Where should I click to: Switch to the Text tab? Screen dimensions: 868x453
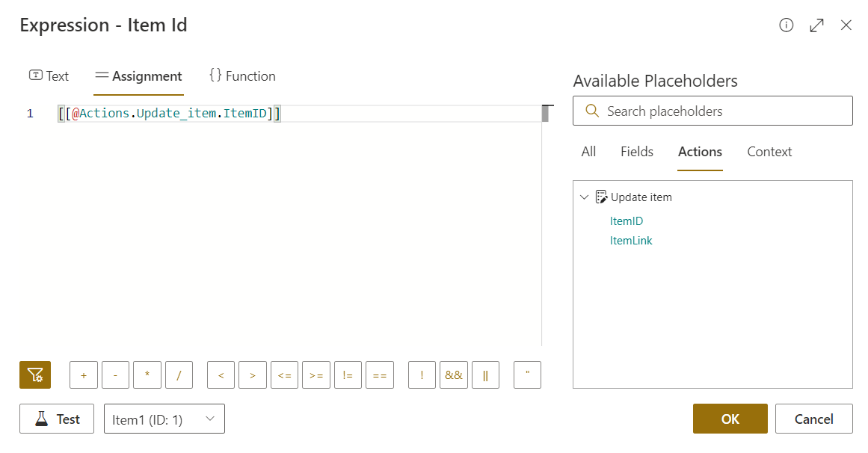point(49,76)
